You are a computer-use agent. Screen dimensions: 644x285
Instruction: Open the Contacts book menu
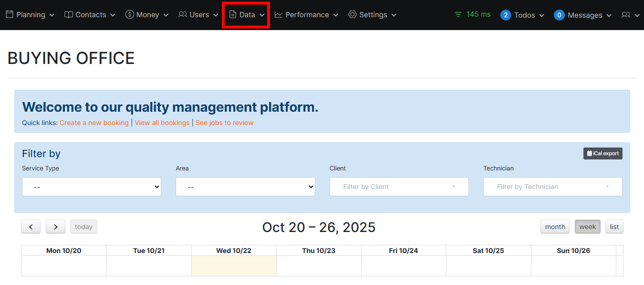click(x=90, y=15)
